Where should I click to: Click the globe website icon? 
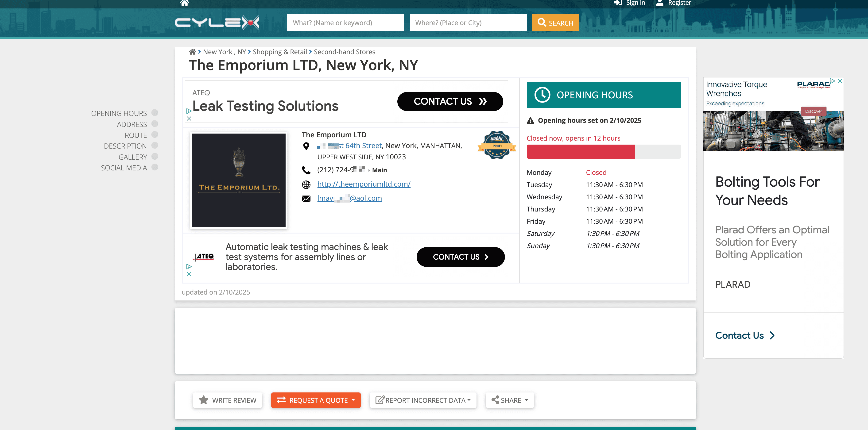click(x=306, y=184)
